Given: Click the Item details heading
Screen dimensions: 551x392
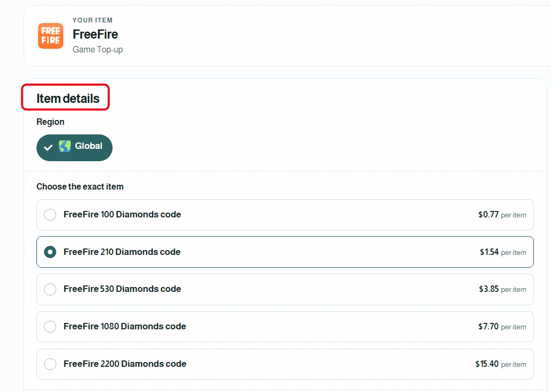Looking at the screenshot, I should coord(68,99).
